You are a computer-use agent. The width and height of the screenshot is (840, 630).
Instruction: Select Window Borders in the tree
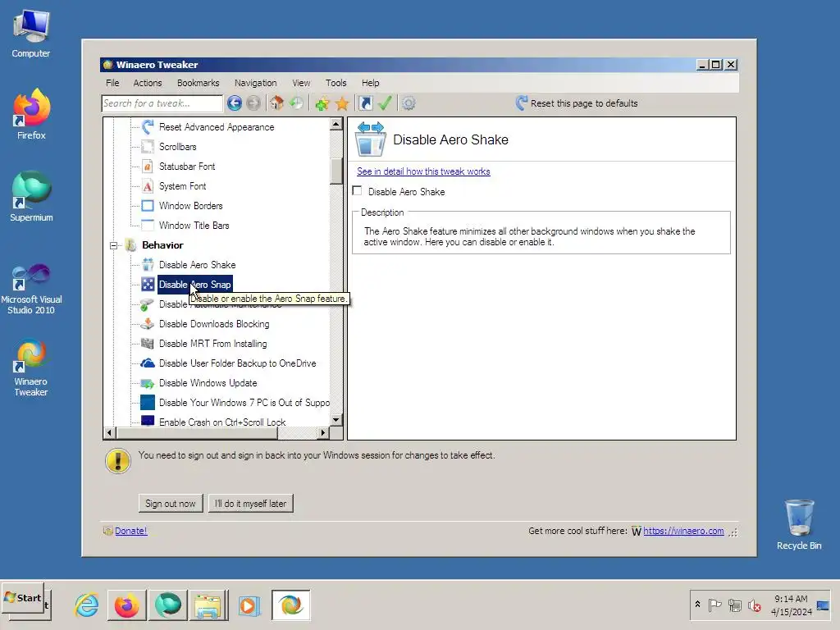[190, 206]
